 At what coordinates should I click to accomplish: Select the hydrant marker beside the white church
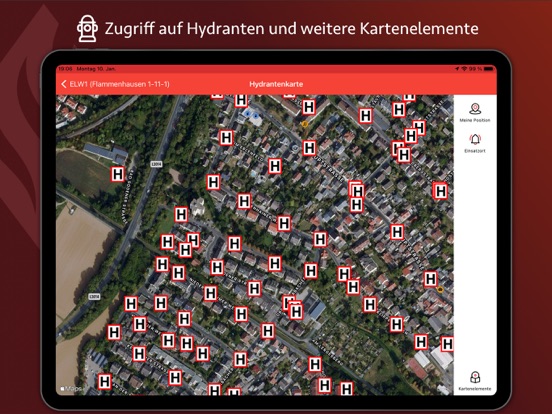[181, 214]
